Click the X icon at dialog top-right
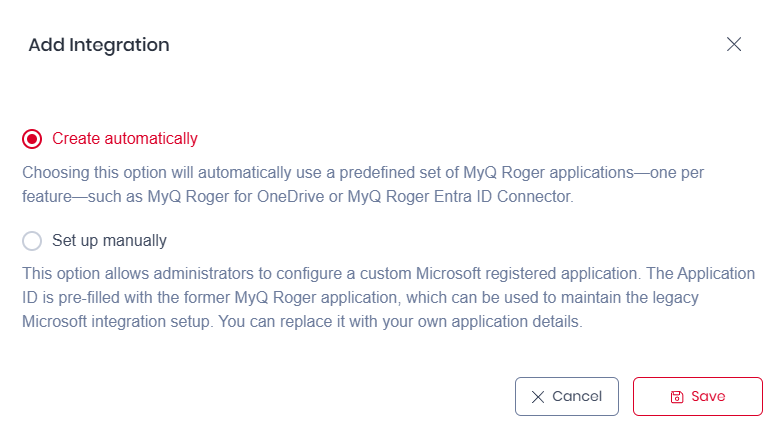The width and height of the screenshot is (780, 433). pyautogui.click(x=734, y=44)
